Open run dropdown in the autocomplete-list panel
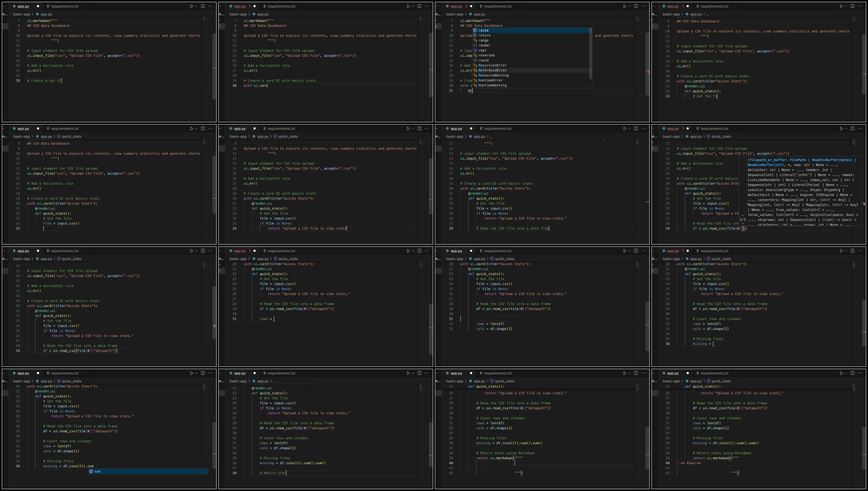The image size is (868, 491). (x=630, y=6)
